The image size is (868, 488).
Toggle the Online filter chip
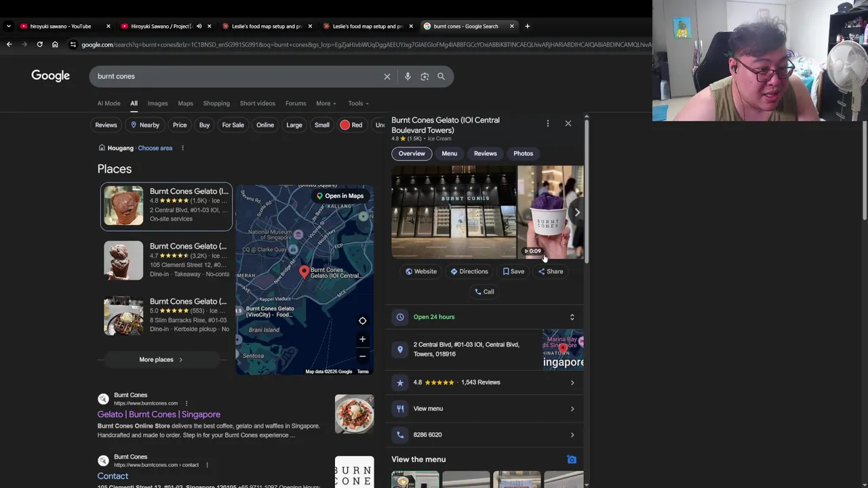coord(265,125)
